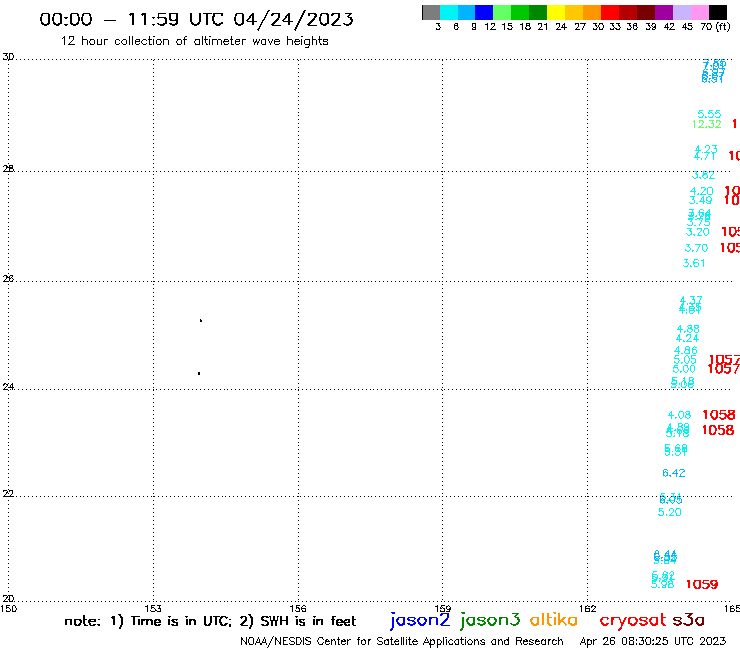Click the lavender swatch in the color bar

click(681, 12)
